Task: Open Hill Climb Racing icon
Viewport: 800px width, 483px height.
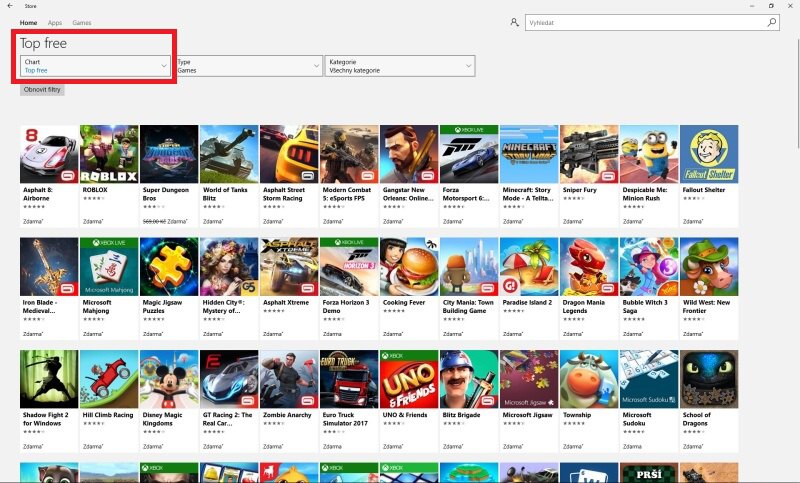Action: pos(109,379)
